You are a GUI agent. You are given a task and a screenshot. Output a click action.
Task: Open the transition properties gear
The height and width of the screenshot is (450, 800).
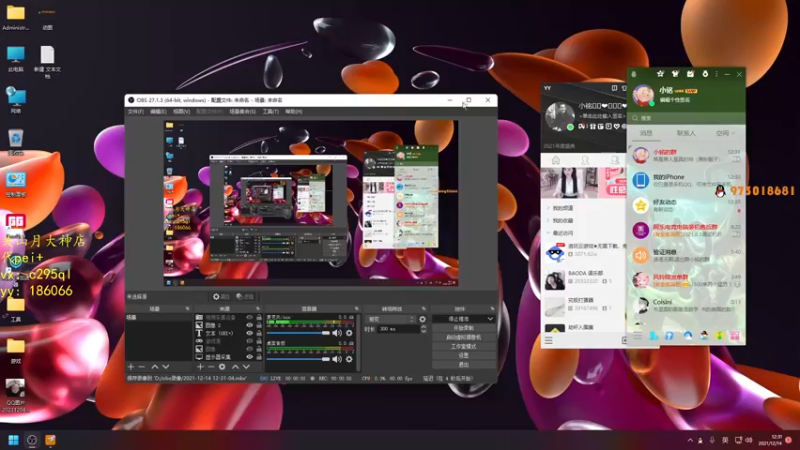pyautogui.click(x=422, y=319)
